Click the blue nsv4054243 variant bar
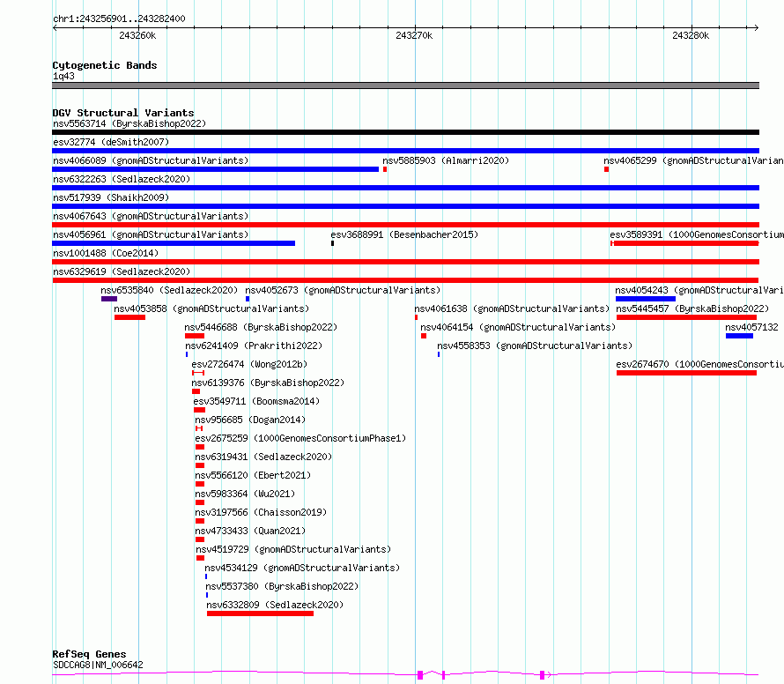 coord(646,299)
